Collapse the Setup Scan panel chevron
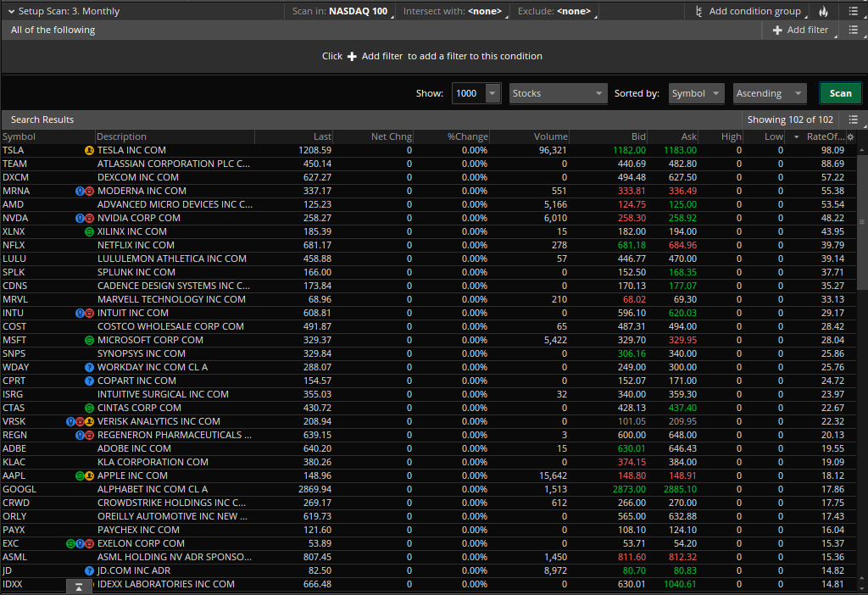Screen dimensions: 868x595 pos(11,12)
